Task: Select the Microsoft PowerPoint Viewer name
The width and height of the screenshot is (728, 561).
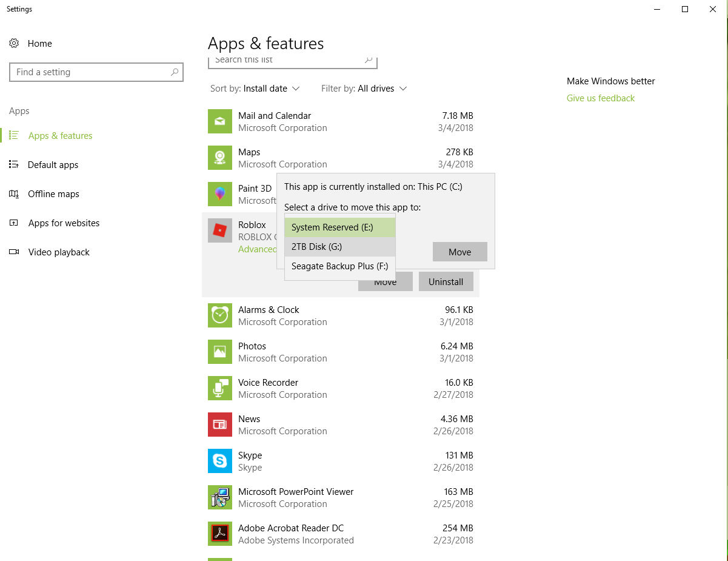Action: coord(296,492)
